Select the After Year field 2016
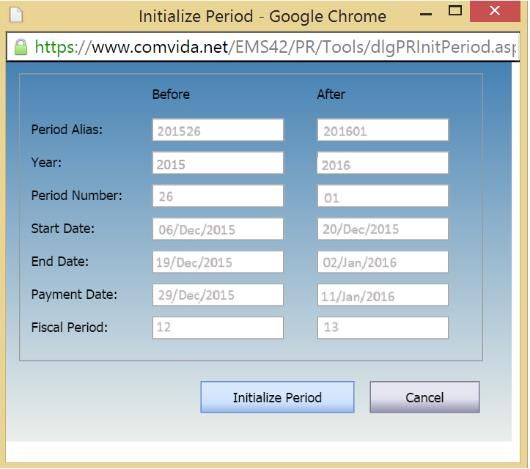The width and height of the screenshot is (530, 469). point(383,163)
